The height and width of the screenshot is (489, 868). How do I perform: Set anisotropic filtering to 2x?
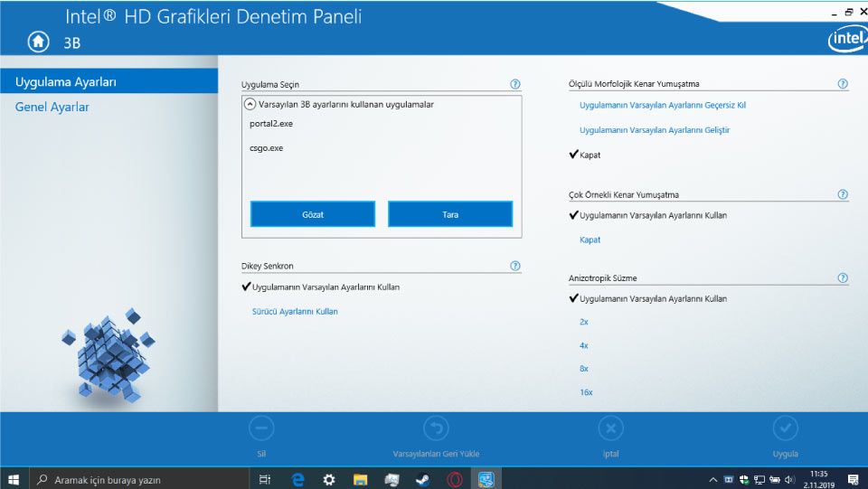coord(583,322)
